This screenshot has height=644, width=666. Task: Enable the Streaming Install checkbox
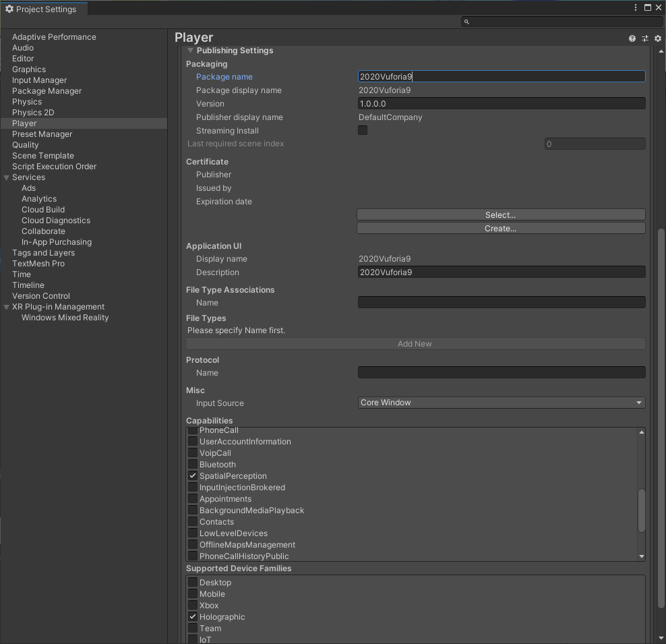363,131
